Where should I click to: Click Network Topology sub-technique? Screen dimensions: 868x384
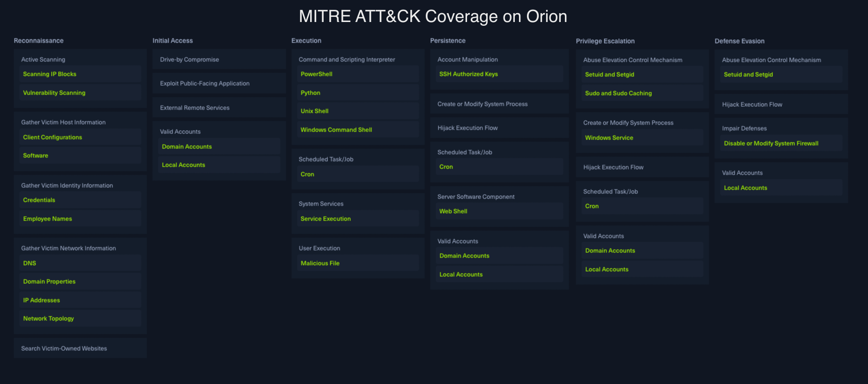tap(49, 318)
